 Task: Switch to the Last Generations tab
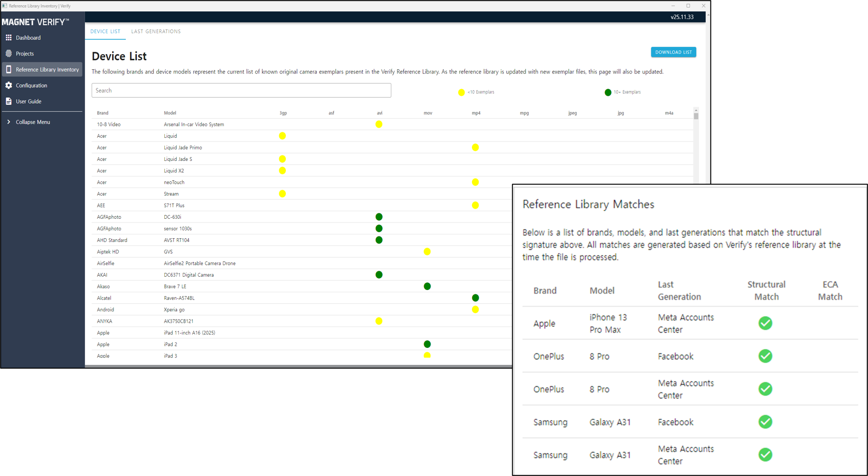(x=156, y=31)
